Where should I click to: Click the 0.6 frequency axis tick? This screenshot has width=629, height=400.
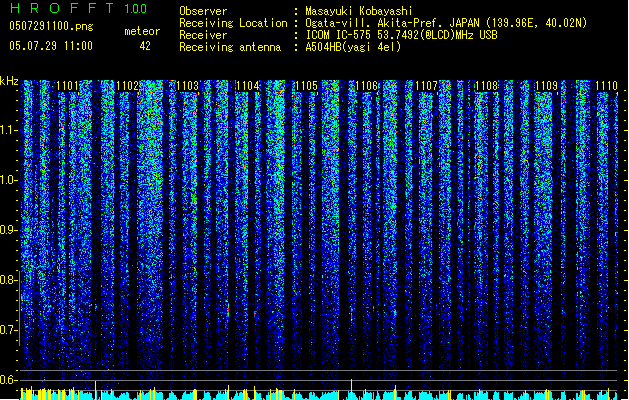point(9,380)
